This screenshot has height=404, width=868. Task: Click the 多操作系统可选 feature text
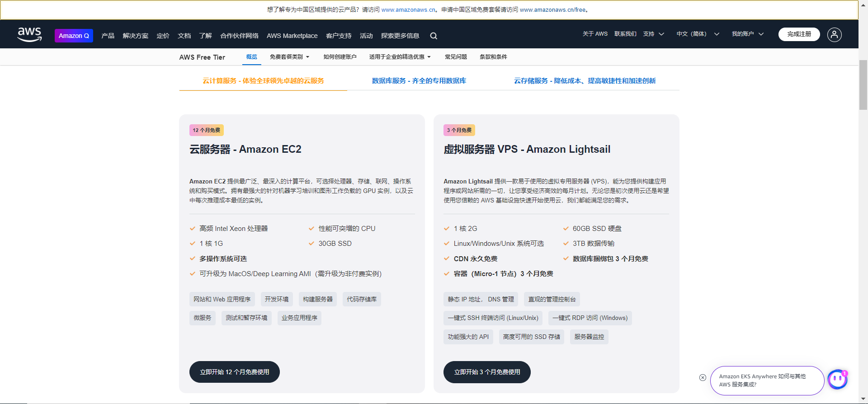(x=223, y=258)
